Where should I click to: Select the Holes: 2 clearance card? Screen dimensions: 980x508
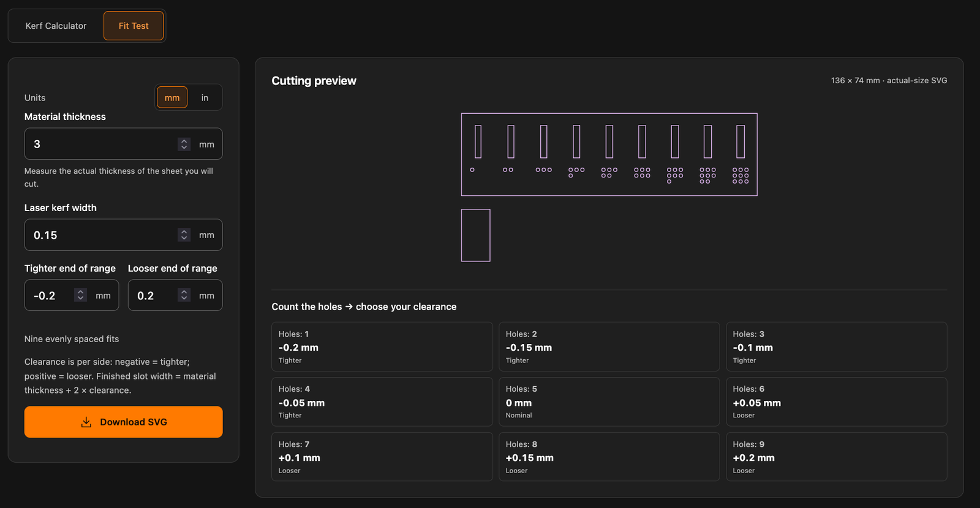609,346
